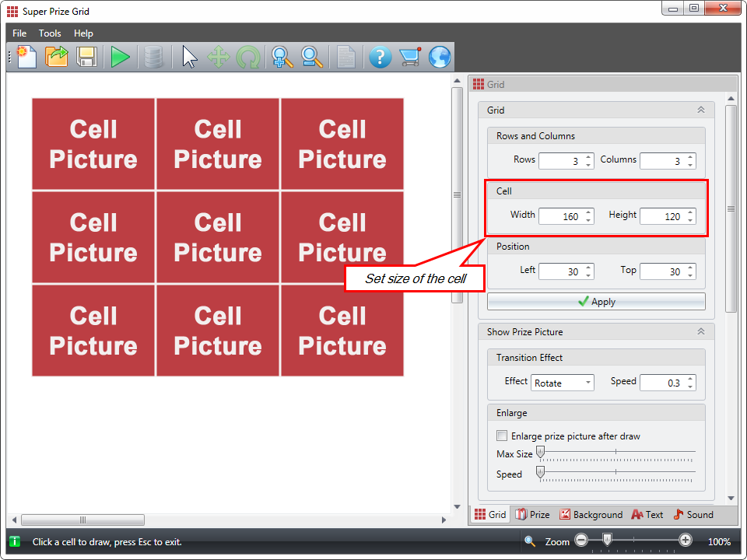Open a file with the folder icon
The width and height of the screenshot is (747, 560).
(x=57, y=57)
